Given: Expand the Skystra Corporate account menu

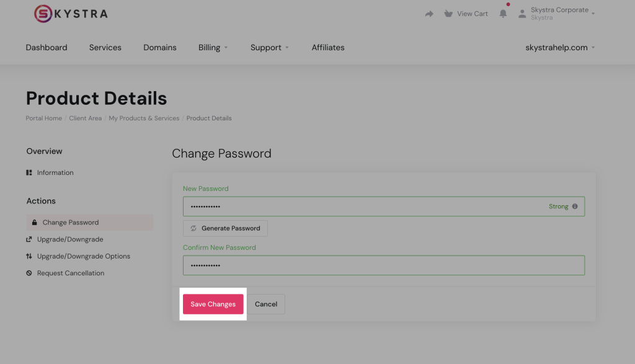Looking at the screenshot, I should coord(562,13).
